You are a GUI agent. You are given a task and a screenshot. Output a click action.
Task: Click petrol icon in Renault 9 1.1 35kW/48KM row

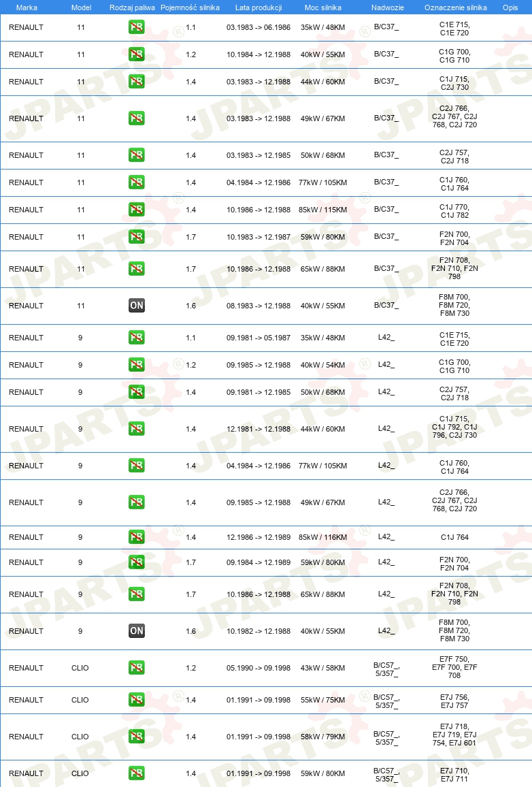(x=136, y=337)
